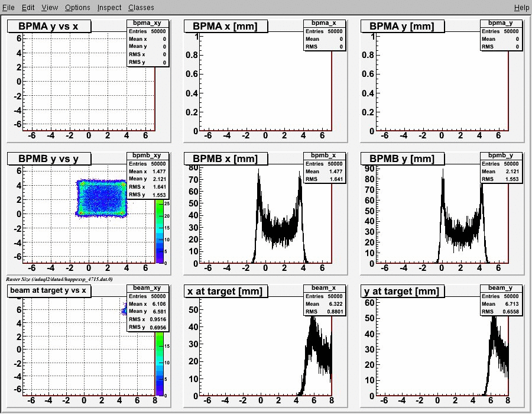Click the BPMB 2D plot color palette
The width and height of the screenshot is (532, 414).
160,231
